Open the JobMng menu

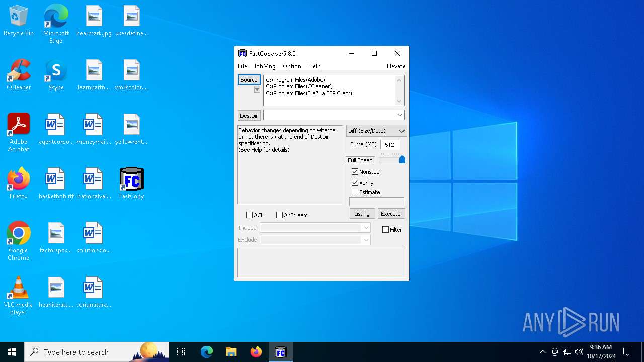point(265,66)
